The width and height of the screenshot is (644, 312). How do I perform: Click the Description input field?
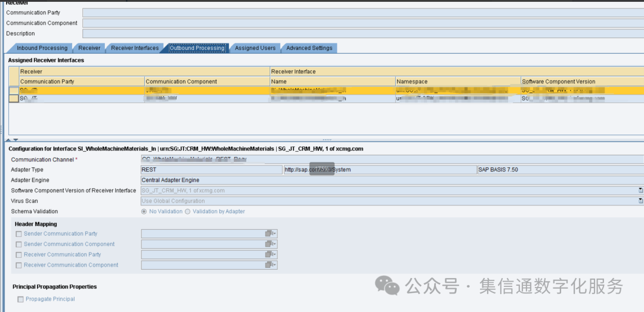coord(363,33)
